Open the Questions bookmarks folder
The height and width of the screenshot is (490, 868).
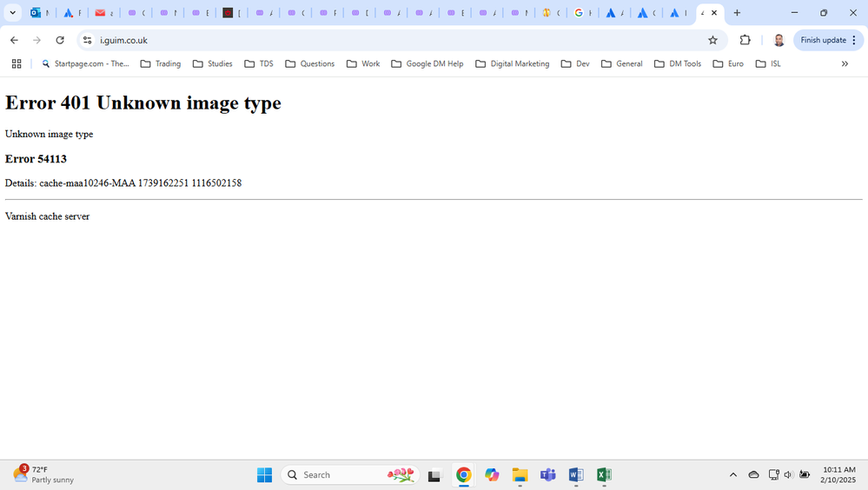(310, 63)
